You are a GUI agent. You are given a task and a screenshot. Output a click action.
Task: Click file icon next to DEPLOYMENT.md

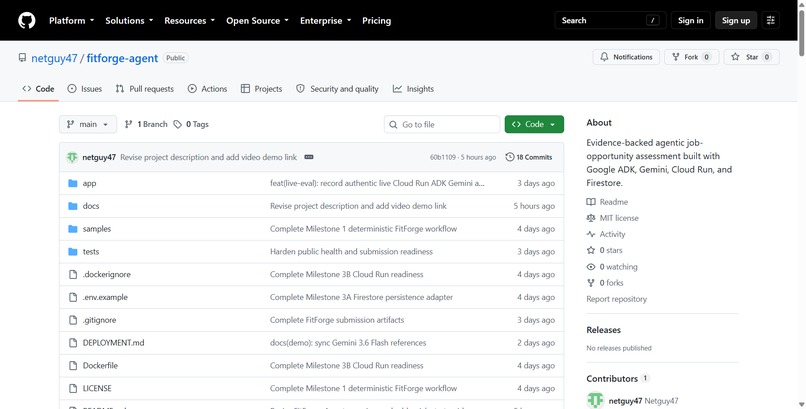point(73,343)
